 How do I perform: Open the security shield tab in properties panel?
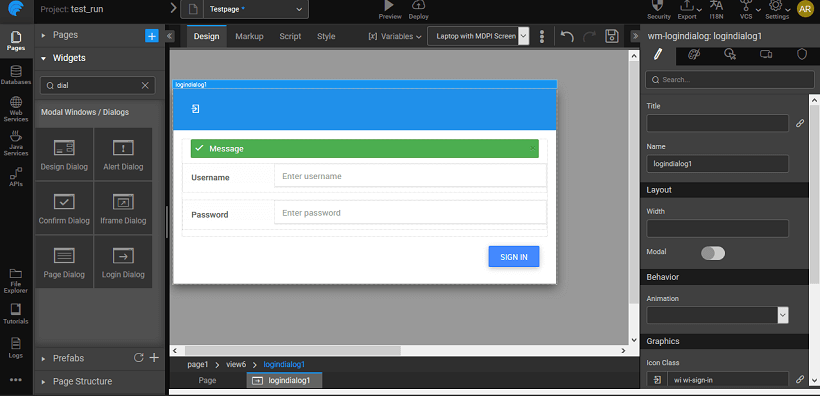(x=802, y=54)
